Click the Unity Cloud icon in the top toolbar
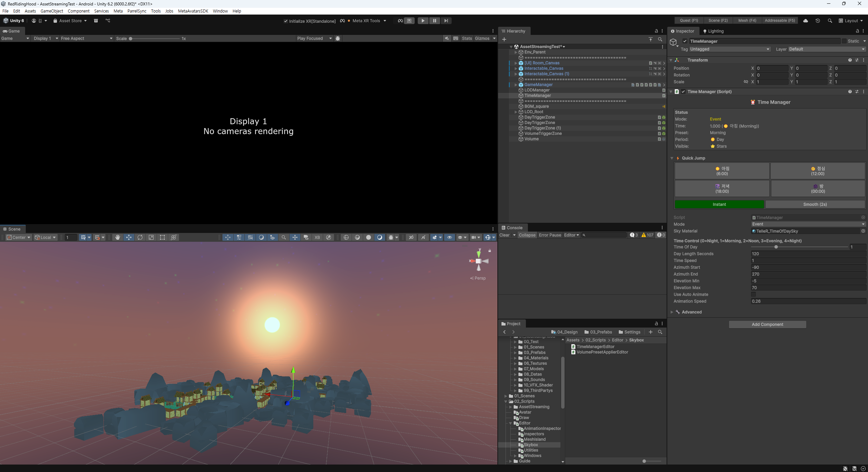 click(x=806, y=21)
